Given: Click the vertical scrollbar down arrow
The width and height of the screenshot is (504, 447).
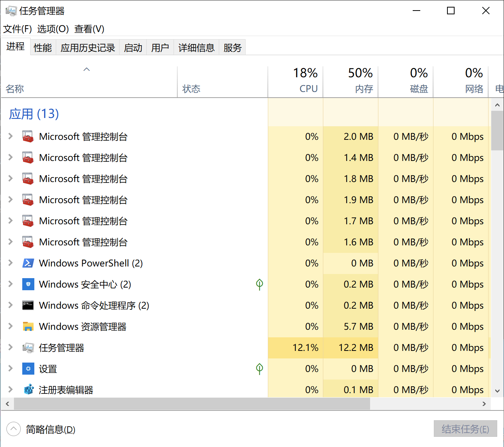Looking at the screenshot, I should coord(497,391).
